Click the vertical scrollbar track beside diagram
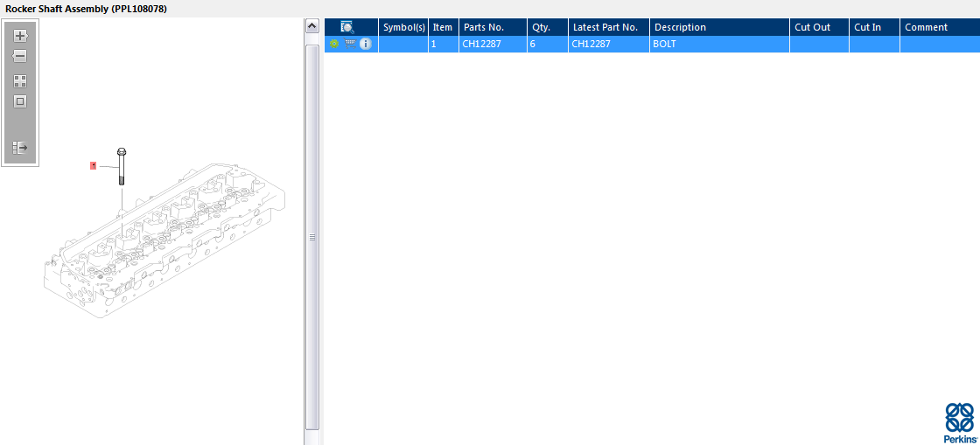 point(311,237)
